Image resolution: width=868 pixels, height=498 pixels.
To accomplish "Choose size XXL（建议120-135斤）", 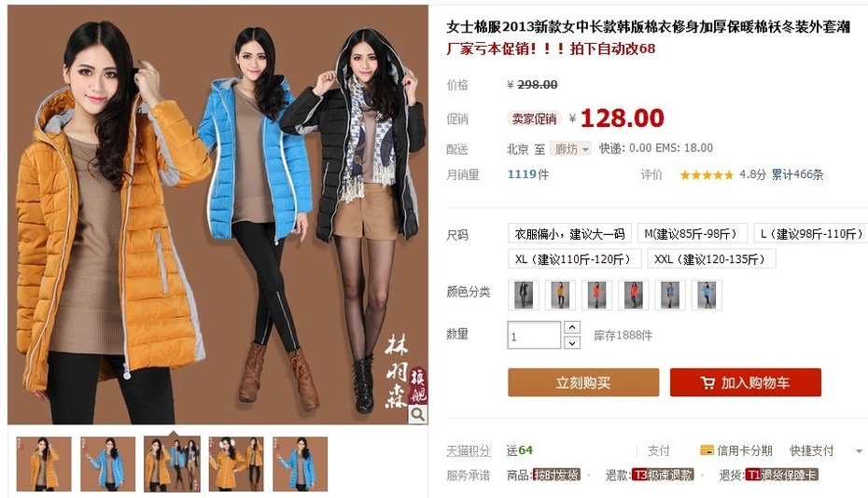I will [711, 259].
